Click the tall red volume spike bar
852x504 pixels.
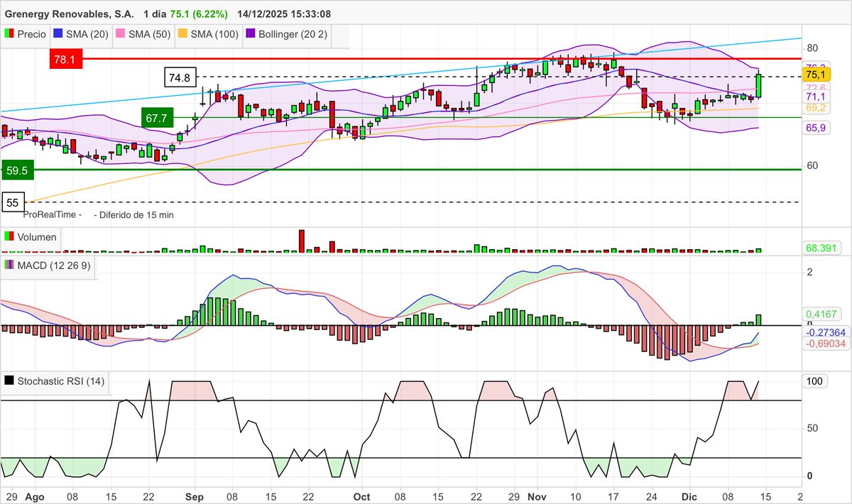[301, 241]
